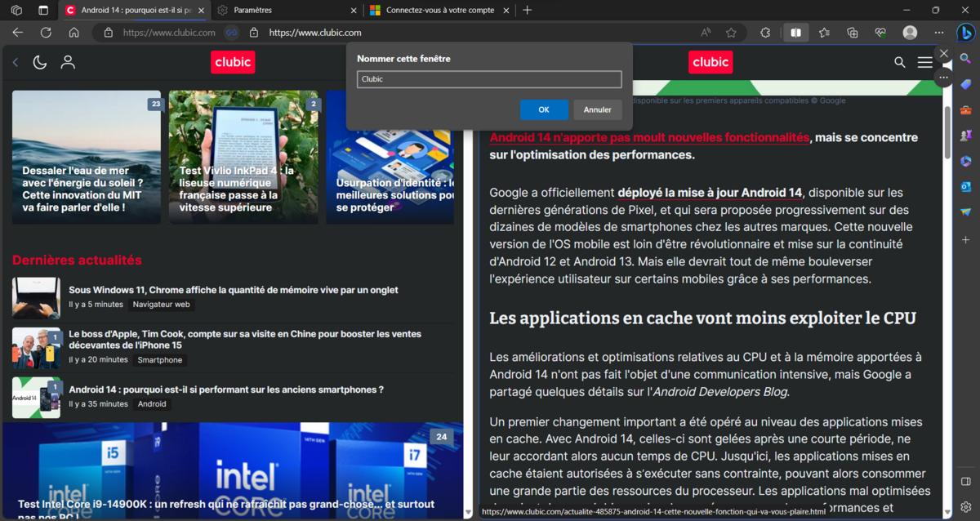Close the Paramètres tab
980x521 pixels.
pos(353,10)
